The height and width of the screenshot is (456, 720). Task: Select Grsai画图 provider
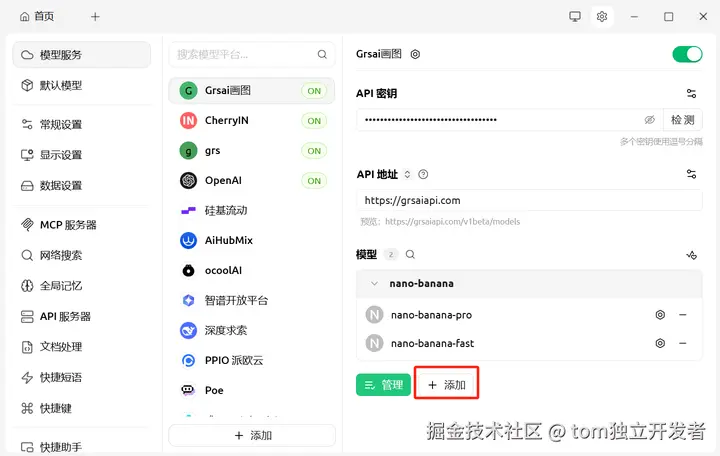click(252, 90)
